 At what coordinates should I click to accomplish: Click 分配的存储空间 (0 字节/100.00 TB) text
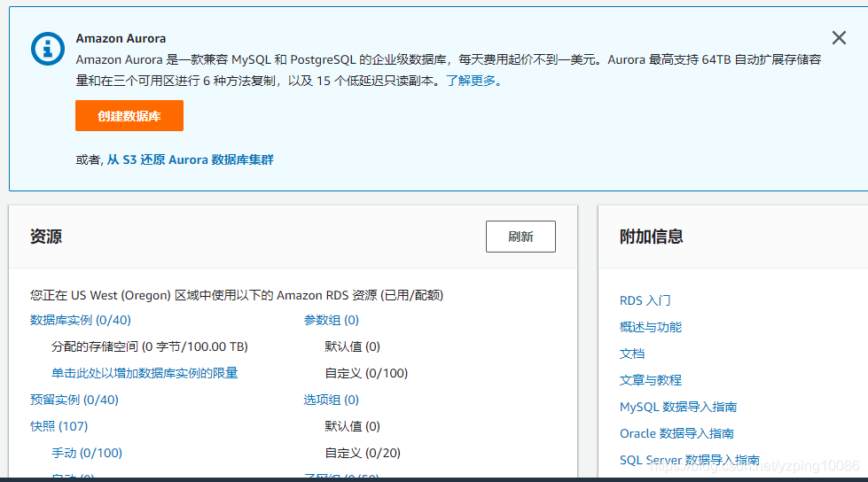[150, 347]
